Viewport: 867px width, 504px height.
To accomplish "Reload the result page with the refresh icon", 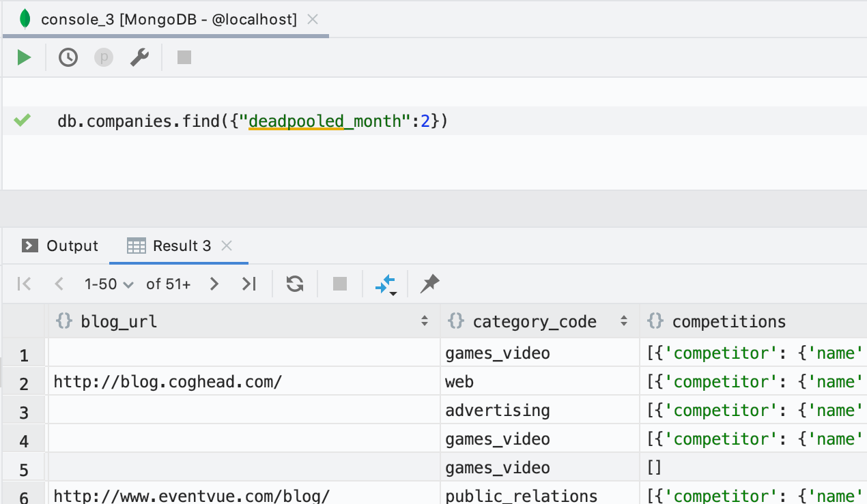I will pos(295,284).
